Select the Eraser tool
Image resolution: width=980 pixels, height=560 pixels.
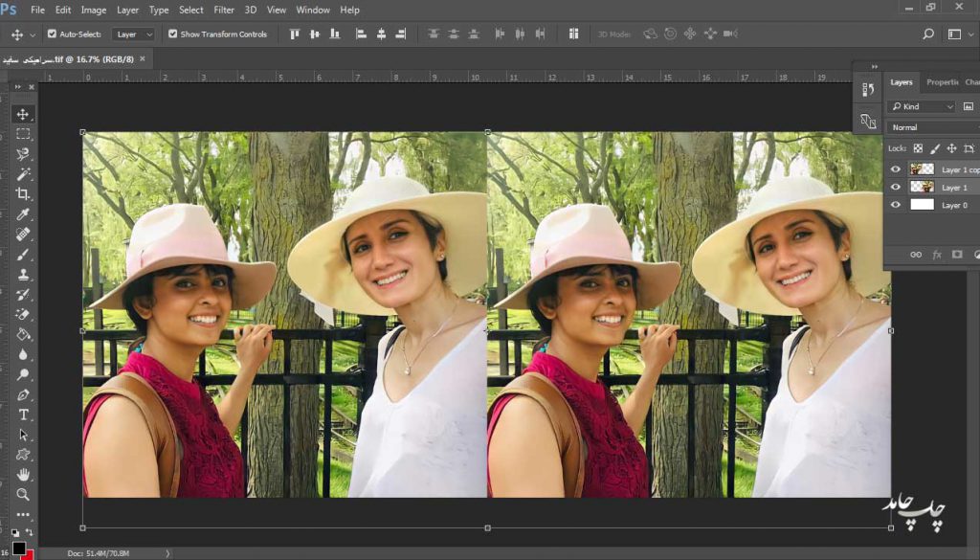(x=23, y=314)
